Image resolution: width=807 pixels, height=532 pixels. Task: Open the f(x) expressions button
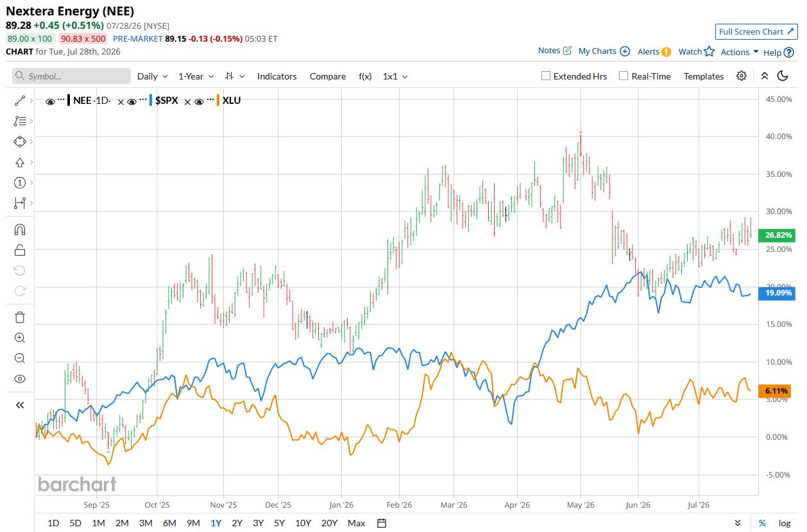(x=365, y=76)
